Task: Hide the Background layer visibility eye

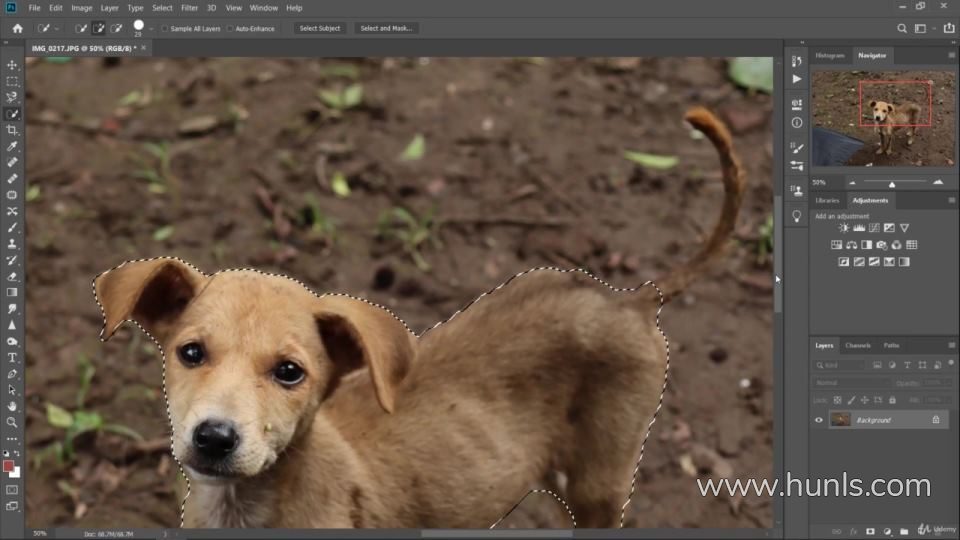Action: (819, 420)
